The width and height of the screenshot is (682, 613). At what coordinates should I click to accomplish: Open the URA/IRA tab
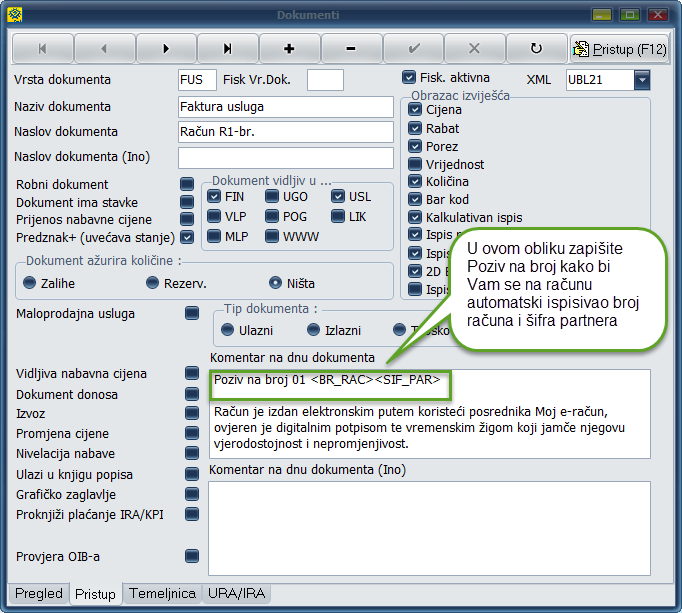point(236,594)
